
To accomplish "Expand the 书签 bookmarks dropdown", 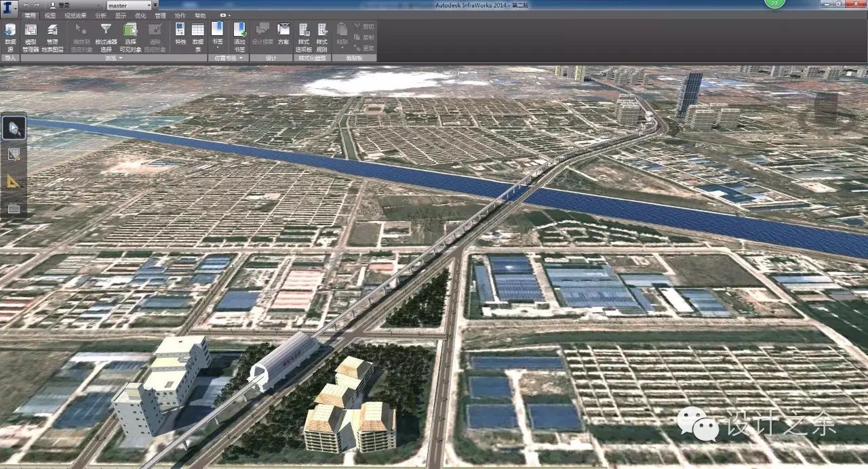I will click(x=218, y=48).
